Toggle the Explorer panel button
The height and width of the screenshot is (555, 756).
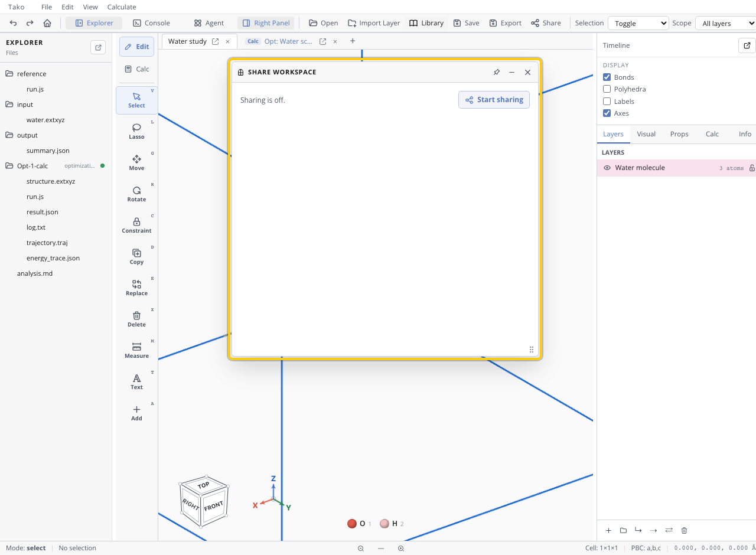click(94, 23)
